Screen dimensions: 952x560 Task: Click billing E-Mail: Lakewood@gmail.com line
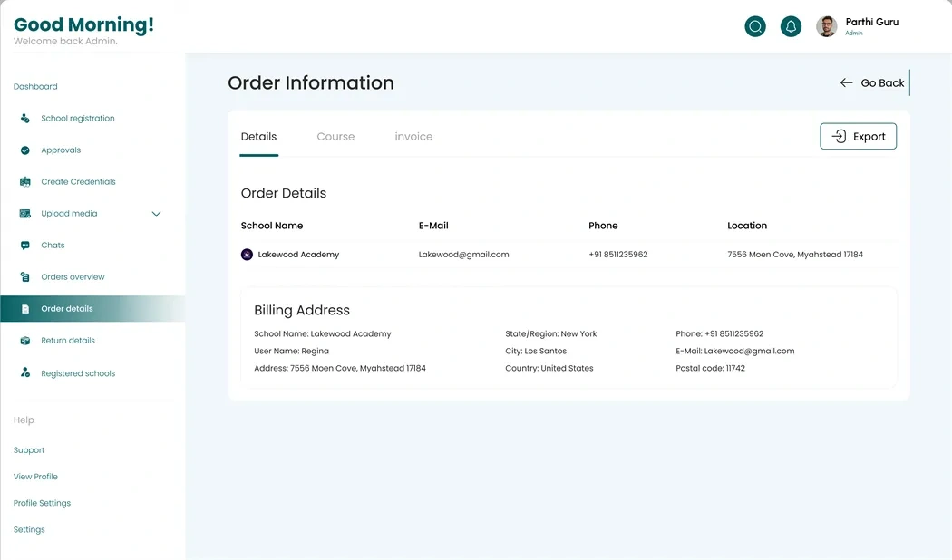pyautogui.click(x=734, y=351)
